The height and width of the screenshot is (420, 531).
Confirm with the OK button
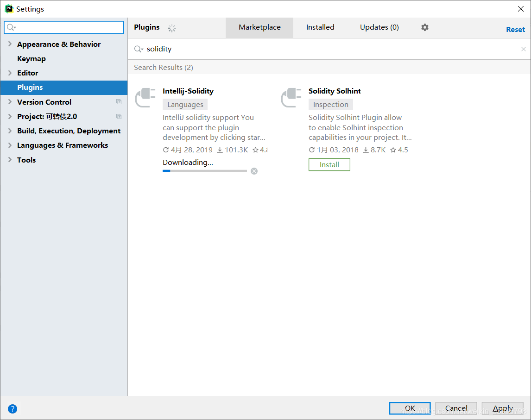click(x=410, y=408)
